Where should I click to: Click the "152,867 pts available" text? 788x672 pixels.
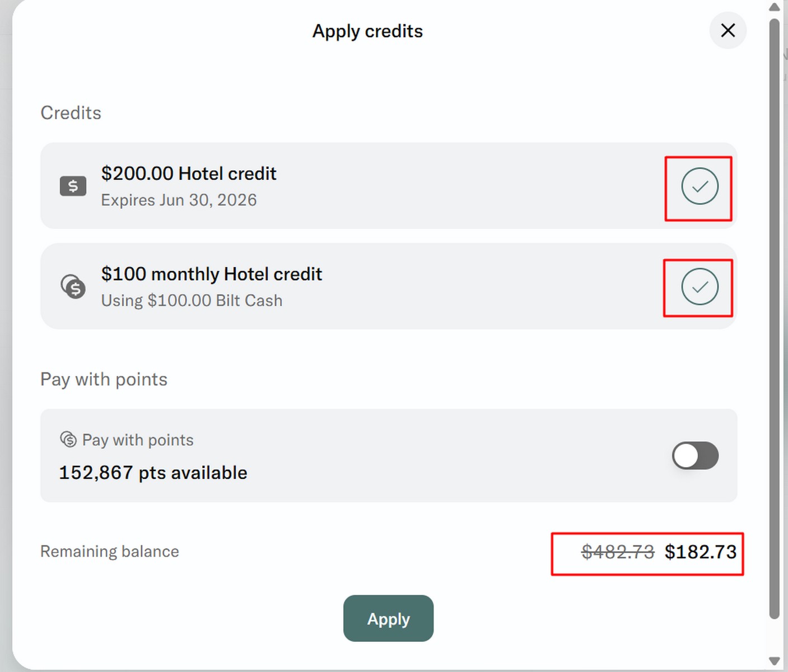(153, 473)
